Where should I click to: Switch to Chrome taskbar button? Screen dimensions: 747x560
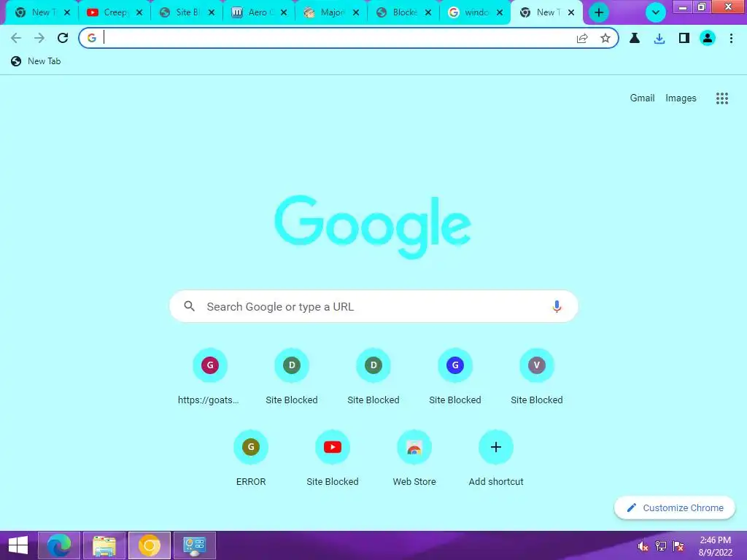point(149,545)
